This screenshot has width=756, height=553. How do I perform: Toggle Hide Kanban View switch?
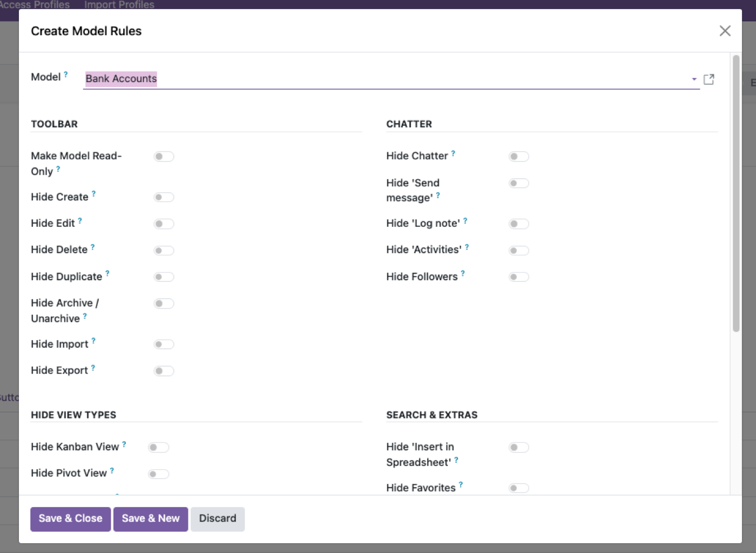(x=159, y=448)
